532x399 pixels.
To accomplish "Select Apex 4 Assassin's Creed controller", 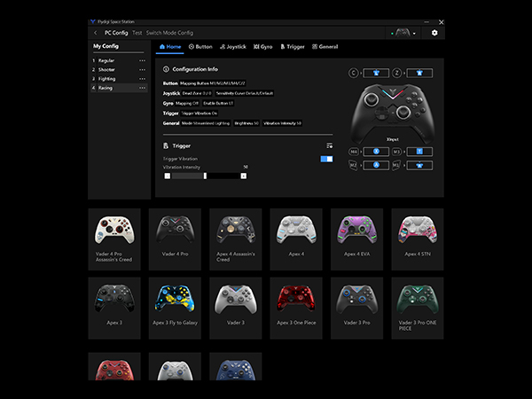I will [236, 239].
